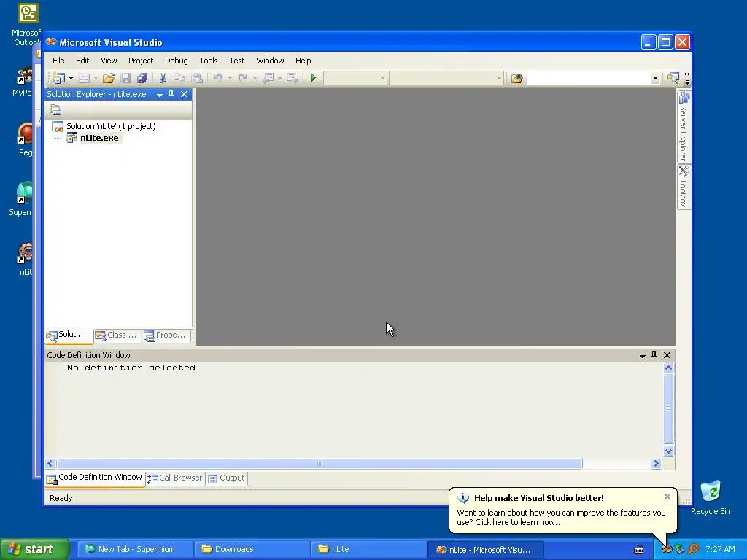747x560 pixels.
Task: Open the Tools menu
Action: pos(208,61)
